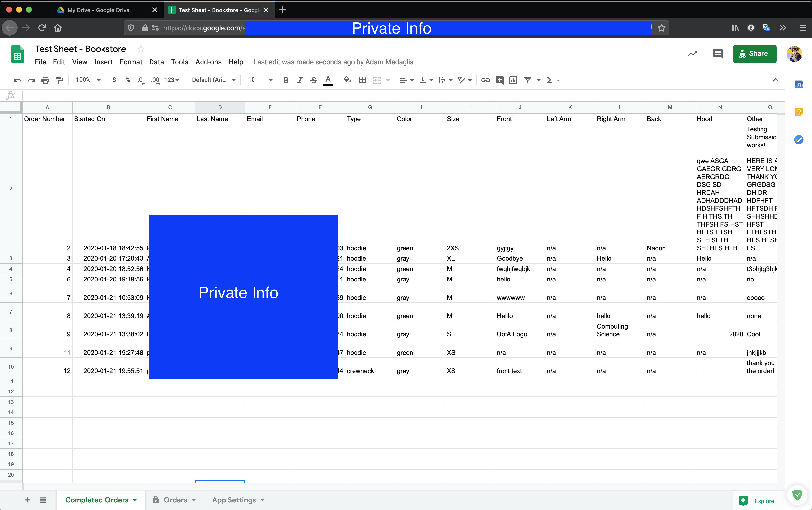This screenshot has height=510, width=812.
Task: Open the borders tool
Action: point(362,80)
